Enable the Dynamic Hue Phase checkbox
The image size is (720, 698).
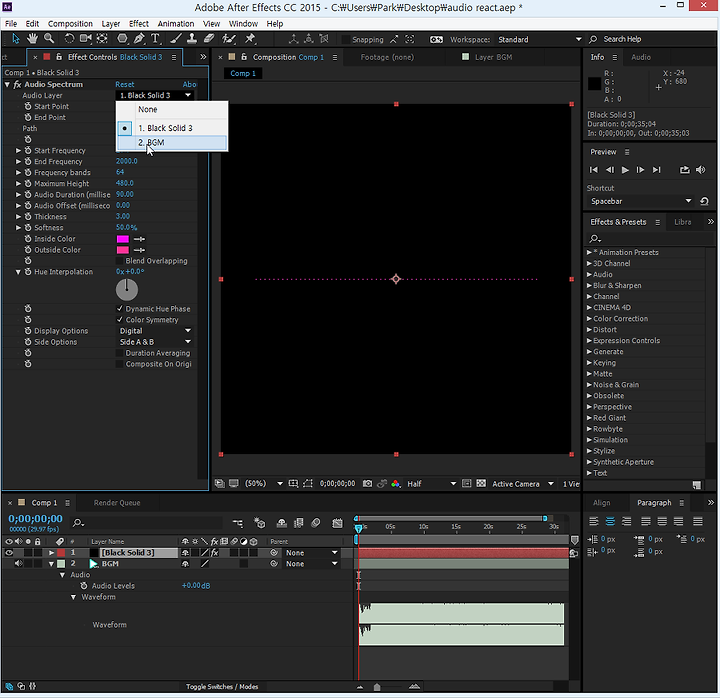(x=120, y=309)
